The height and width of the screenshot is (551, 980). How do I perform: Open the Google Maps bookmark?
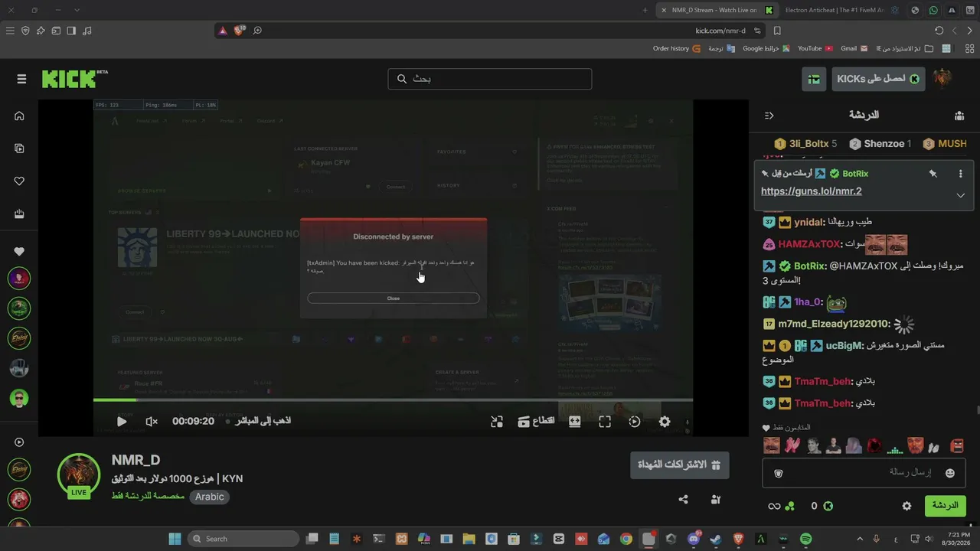(766, 48)
